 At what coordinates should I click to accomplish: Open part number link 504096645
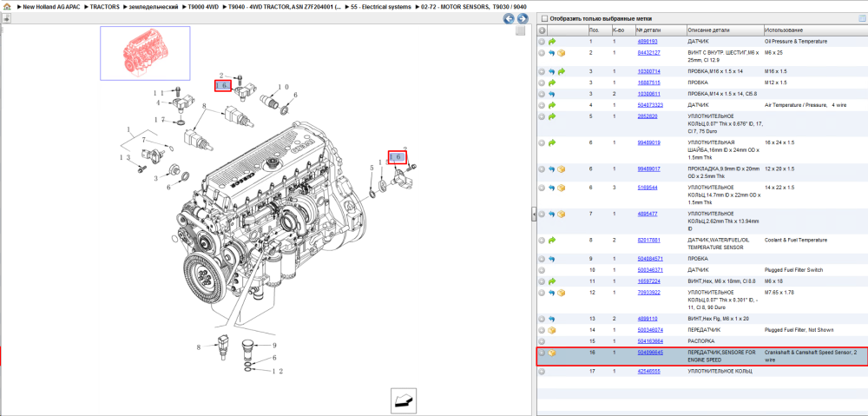[x=648, y=353]
